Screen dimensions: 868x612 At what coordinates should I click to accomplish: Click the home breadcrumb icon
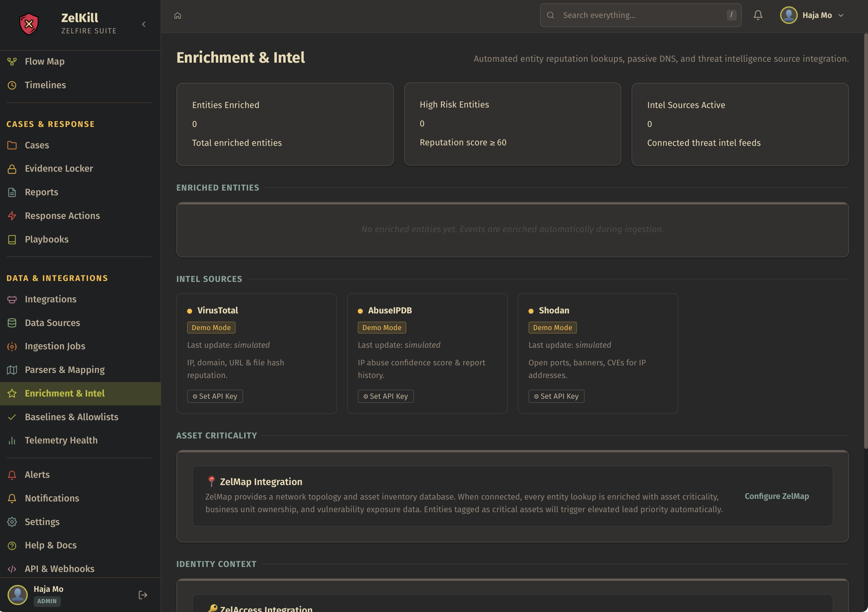pos(177,15)
